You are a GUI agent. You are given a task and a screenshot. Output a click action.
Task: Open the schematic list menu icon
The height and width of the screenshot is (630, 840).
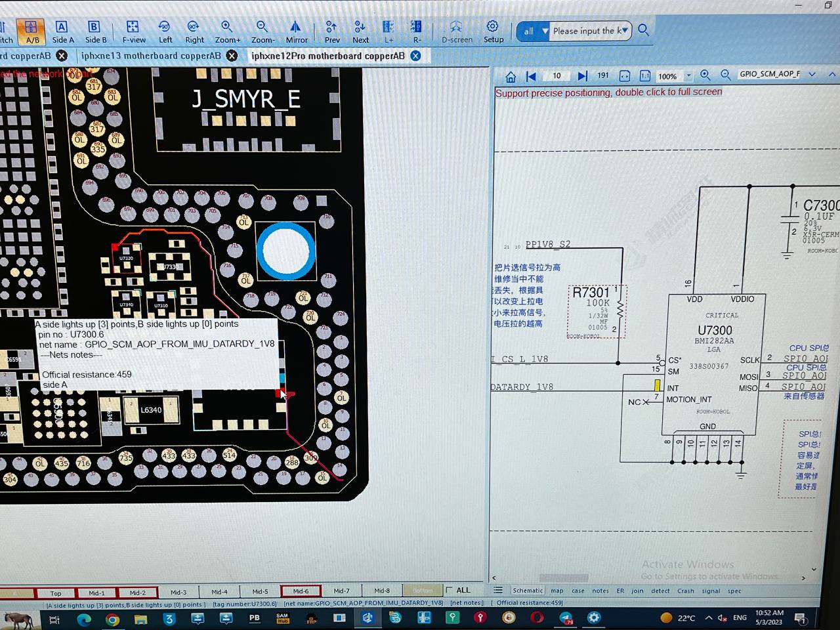click(x=498, y=590)
